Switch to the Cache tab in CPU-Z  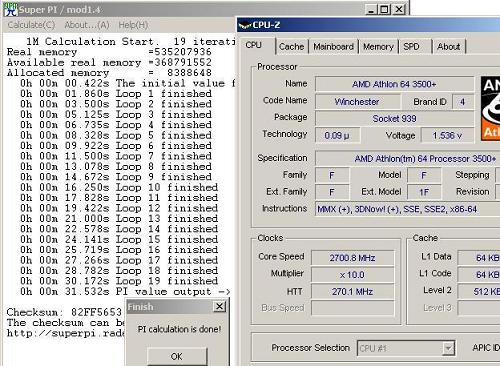[292, 47]
